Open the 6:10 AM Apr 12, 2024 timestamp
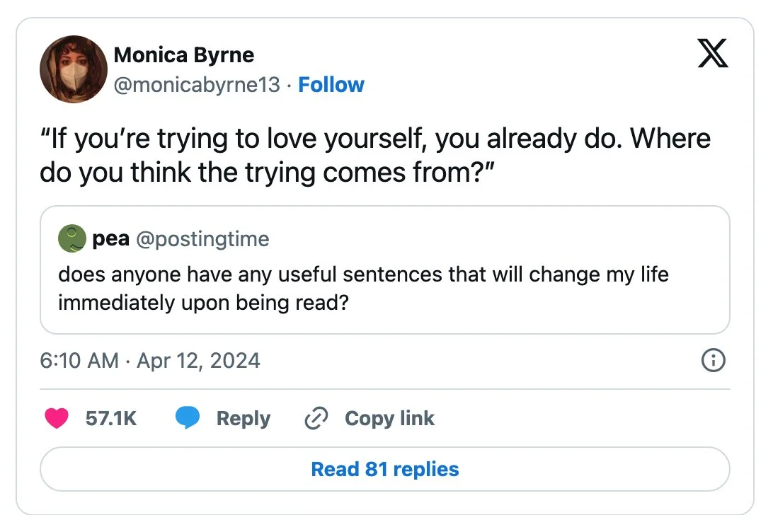773x532 pixels. click(150, 361)
